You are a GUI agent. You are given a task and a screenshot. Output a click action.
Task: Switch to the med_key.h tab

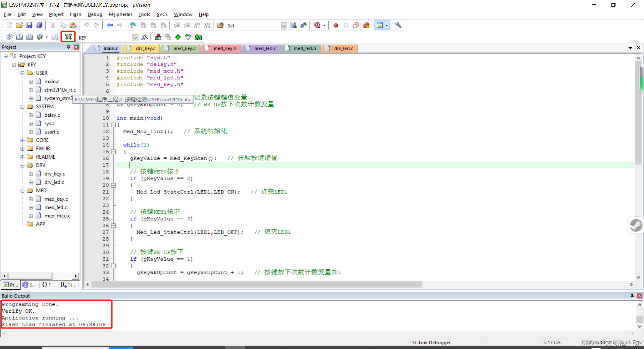point(221,48)
